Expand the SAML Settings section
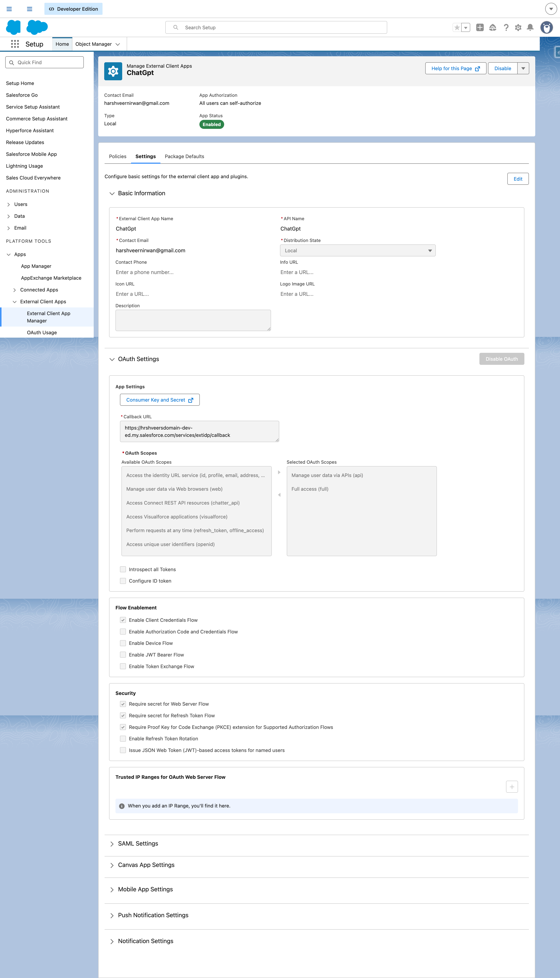This screenshot has height=978, width=560. coord(112,844)
